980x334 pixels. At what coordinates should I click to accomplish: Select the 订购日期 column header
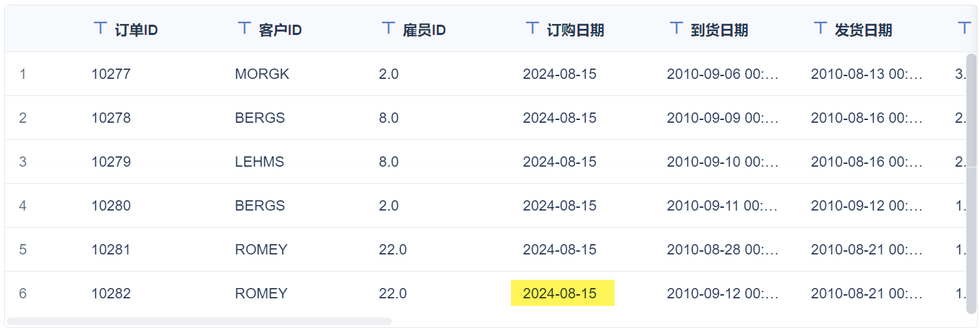(x=575, y=30)
